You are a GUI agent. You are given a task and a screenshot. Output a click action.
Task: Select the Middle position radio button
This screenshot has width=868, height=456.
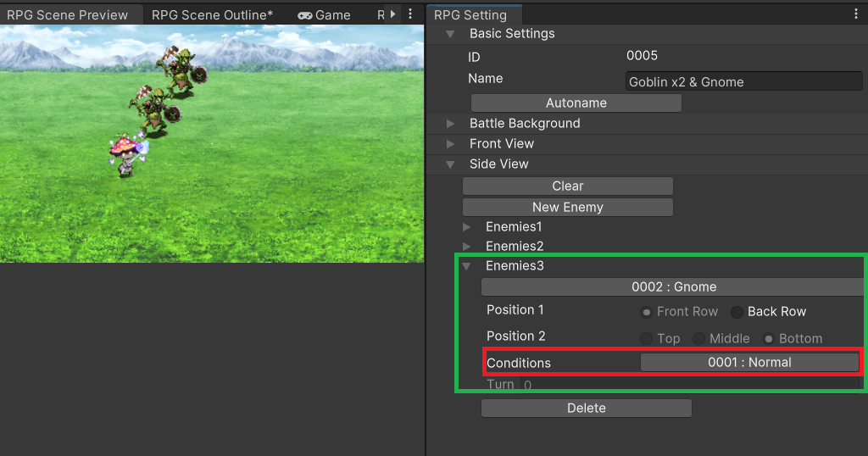click(698, 338)
